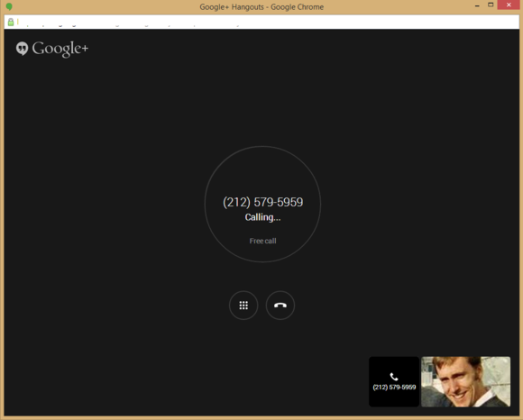Maximize the Hangouts window

(x=491, y=5)
